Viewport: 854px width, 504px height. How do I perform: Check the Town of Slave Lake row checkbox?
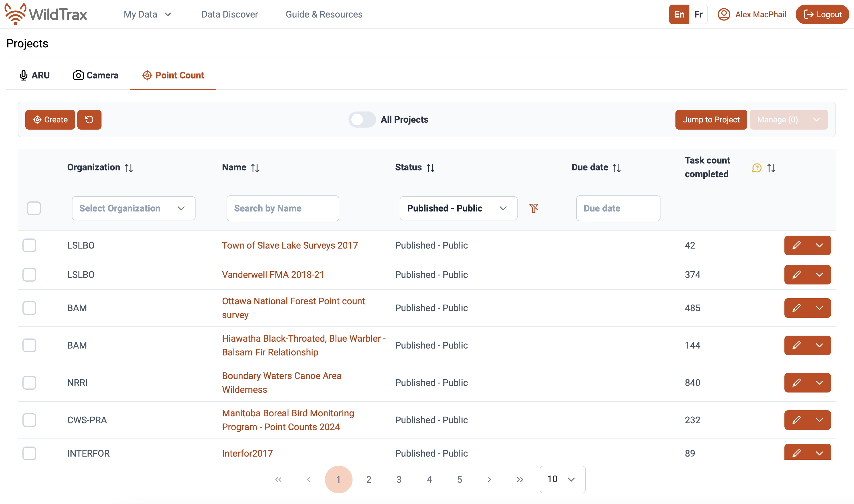(29, 245)
